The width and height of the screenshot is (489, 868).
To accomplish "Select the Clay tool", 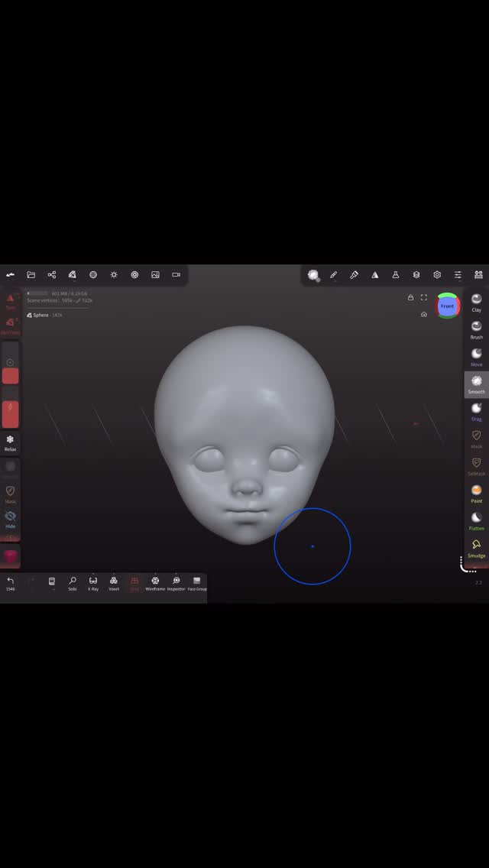I will click(x=476, y=303).
